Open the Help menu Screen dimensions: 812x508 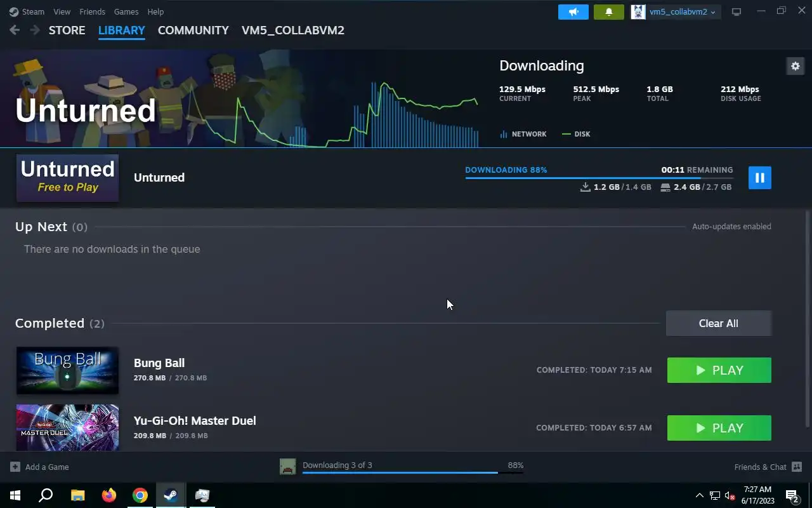tap(155, 11)
